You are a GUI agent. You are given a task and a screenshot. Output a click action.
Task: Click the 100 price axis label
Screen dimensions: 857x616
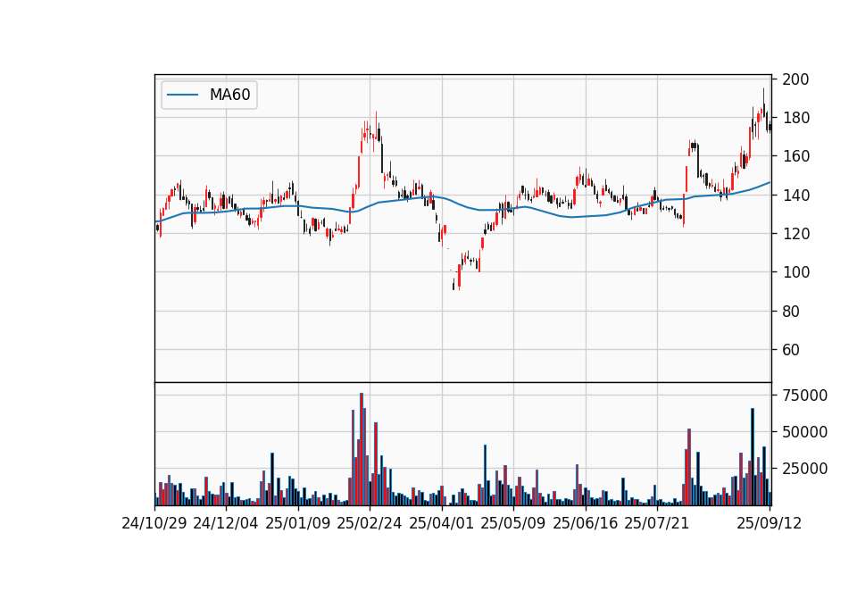click(795, 272)
